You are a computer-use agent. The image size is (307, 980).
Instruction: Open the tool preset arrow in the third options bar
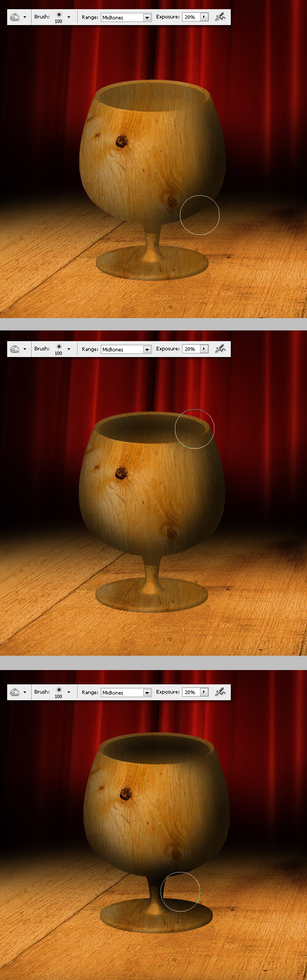tap(25, 693)
